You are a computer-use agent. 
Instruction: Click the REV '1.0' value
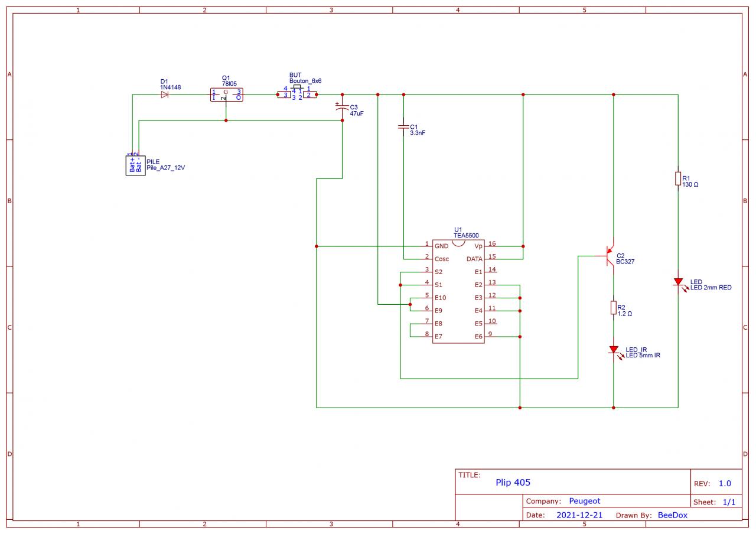point(725,483)
